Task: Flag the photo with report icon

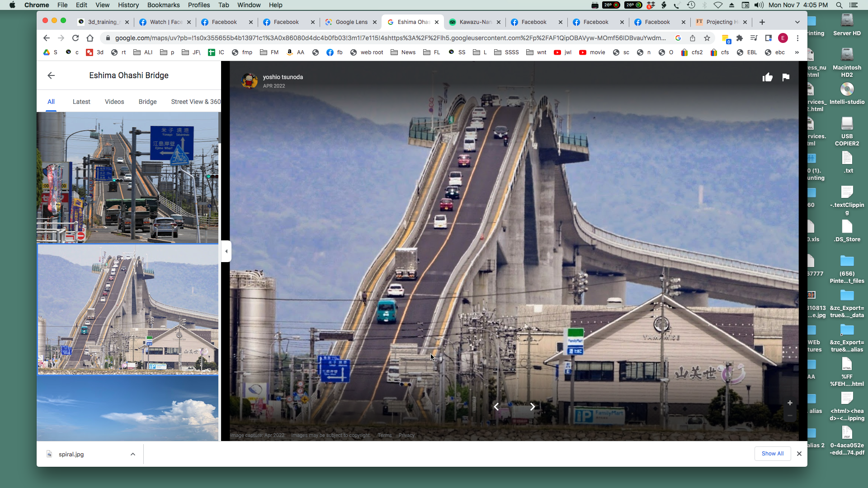Action: click(x=786, y=77)
